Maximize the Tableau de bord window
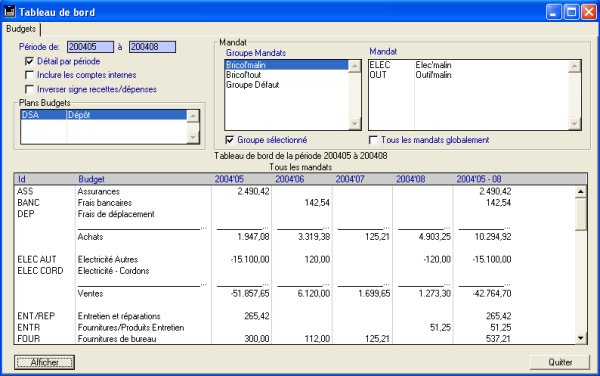Viewport: 600px width, 376px height. [x=571, y=12]
